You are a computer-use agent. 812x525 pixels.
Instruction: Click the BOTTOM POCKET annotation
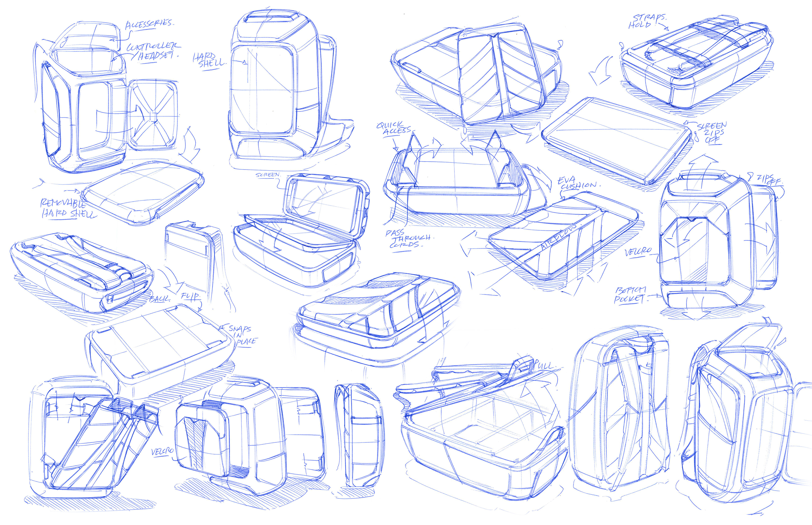click(631, 295)
